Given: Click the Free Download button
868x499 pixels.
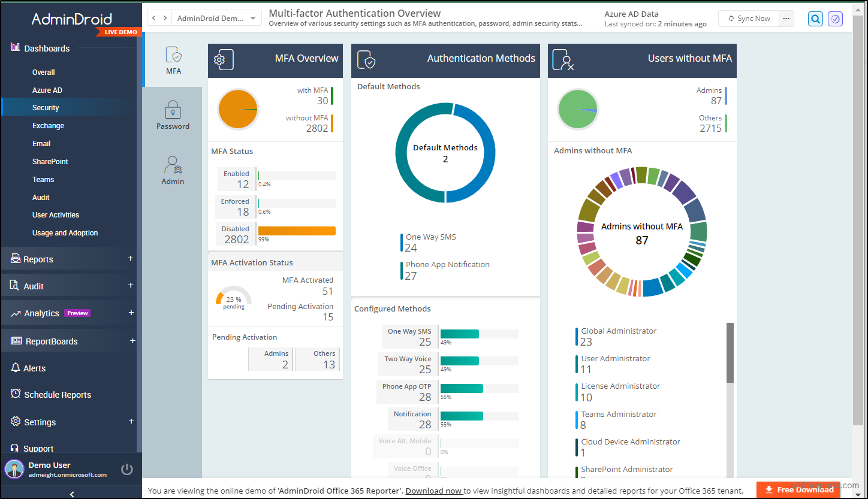Looking at the screenshot, I should (799, 489).
